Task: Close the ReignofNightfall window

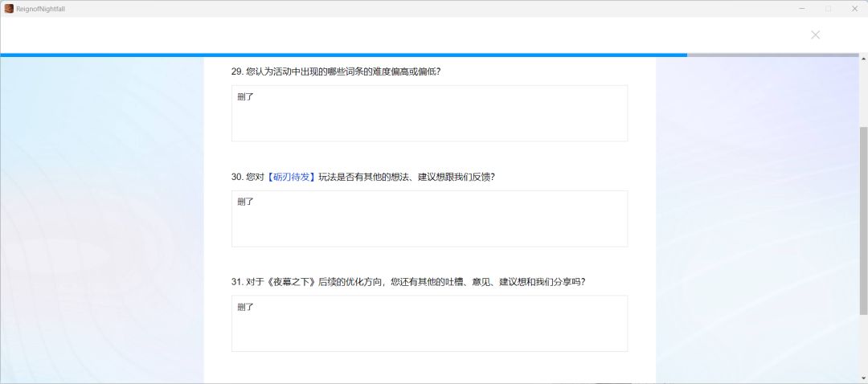Action: coord(854,9)
